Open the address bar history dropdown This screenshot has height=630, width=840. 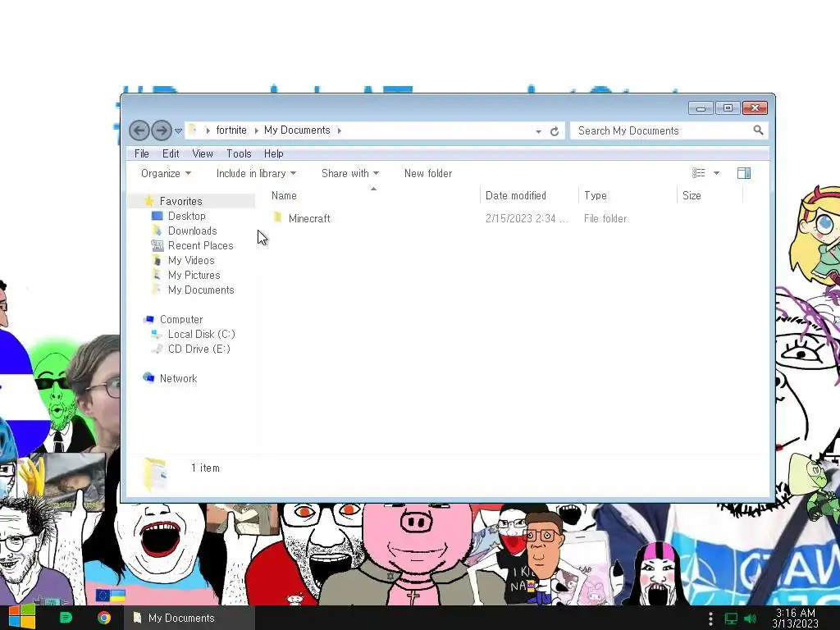coord(538,131)
